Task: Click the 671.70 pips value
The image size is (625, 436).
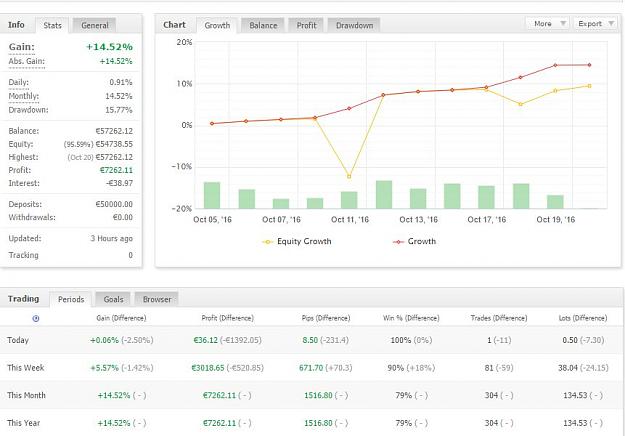Action: (x=311, y=367)
